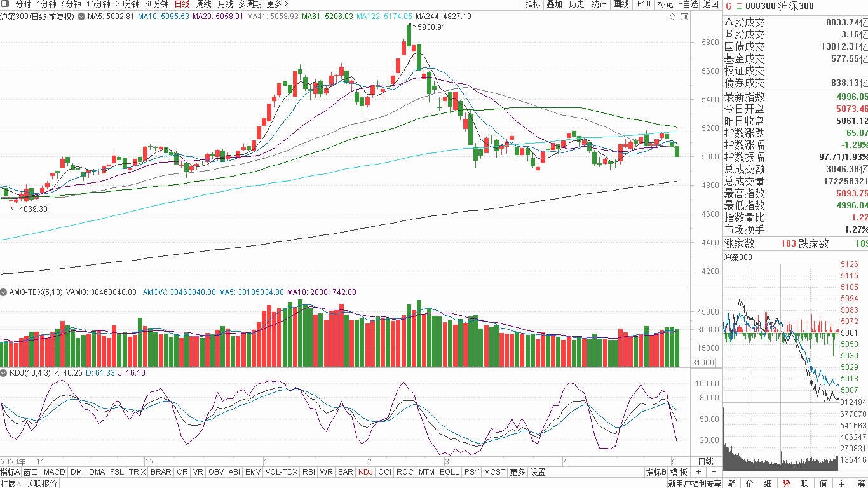Image resolution: width=868 pixels, height=488 pixels.
Task: Click the green list icon next to G
Action: [739, 6]
